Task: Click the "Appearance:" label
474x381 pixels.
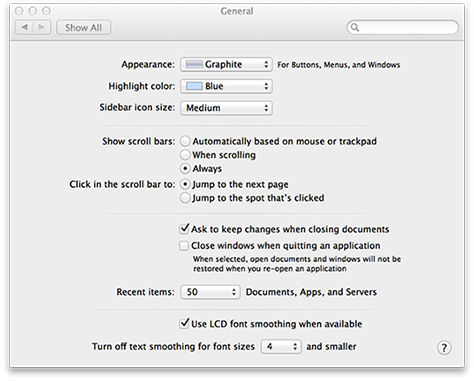Action: 148,64
